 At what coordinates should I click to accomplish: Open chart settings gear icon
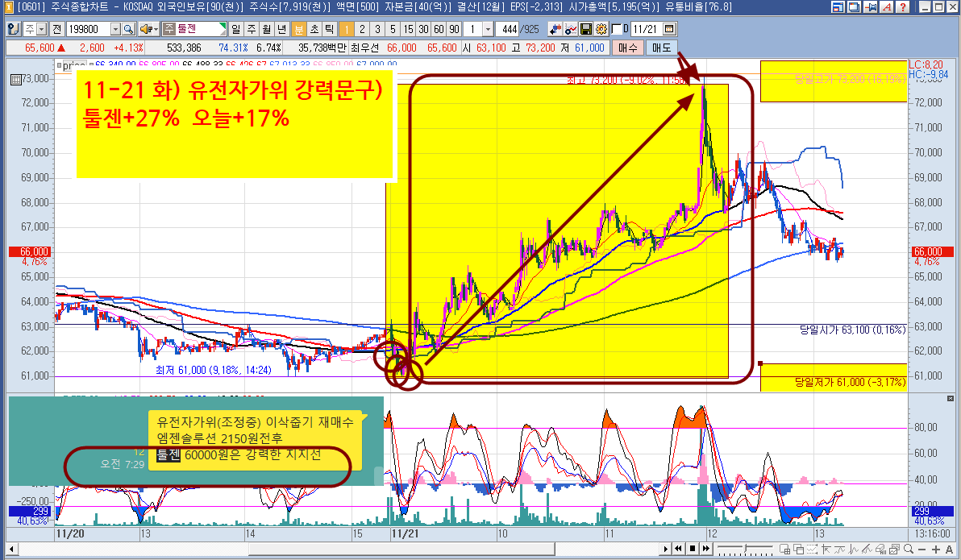[601, 29]
